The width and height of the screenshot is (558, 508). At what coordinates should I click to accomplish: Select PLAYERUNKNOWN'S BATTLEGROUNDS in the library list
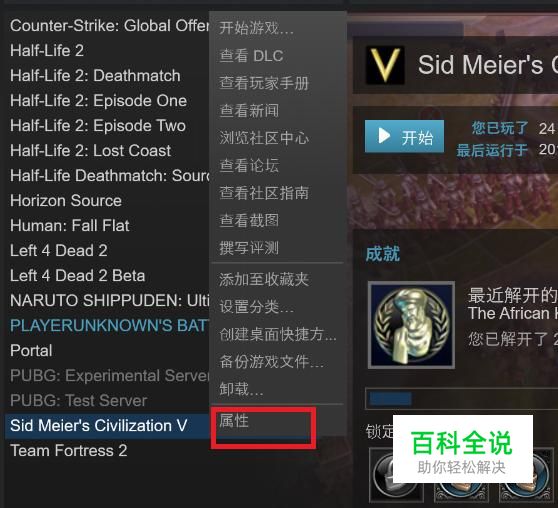pyautogui.click(x=109, y=325)
